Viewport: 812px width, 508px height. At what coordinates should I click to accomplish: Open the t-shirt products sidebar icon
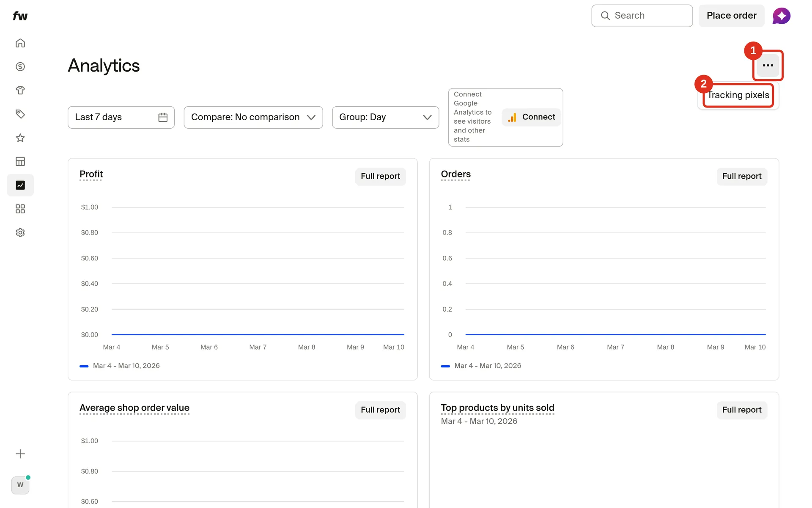click(x=20, y=90)
